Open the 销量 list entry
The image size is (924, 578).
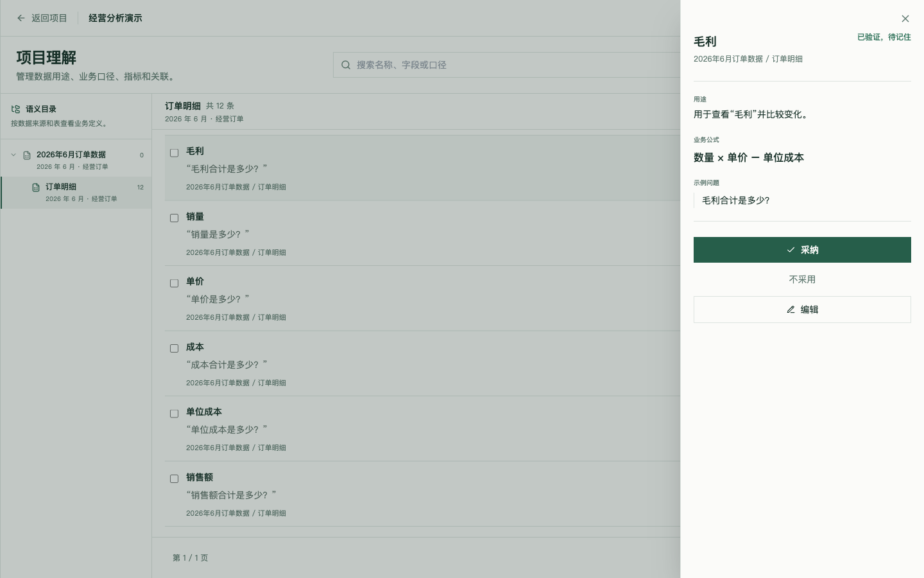[422, 233]
